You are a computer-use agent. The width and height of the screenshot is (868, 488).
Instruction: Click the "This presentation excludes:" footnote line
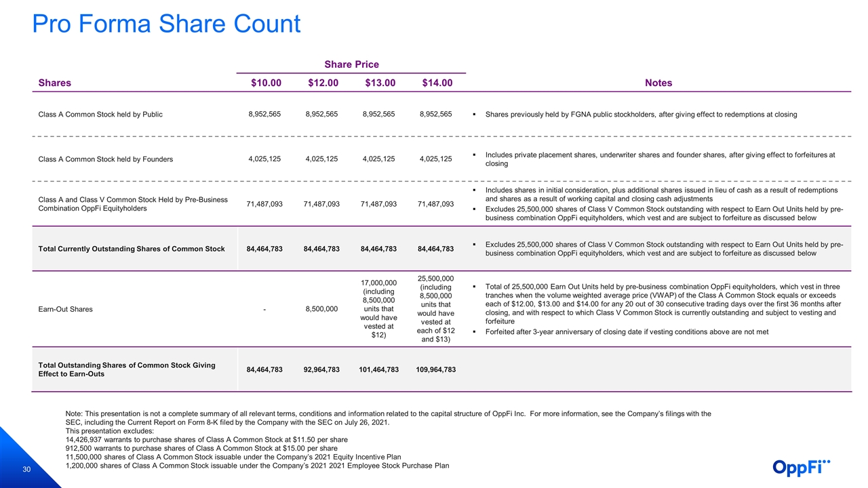109,431
